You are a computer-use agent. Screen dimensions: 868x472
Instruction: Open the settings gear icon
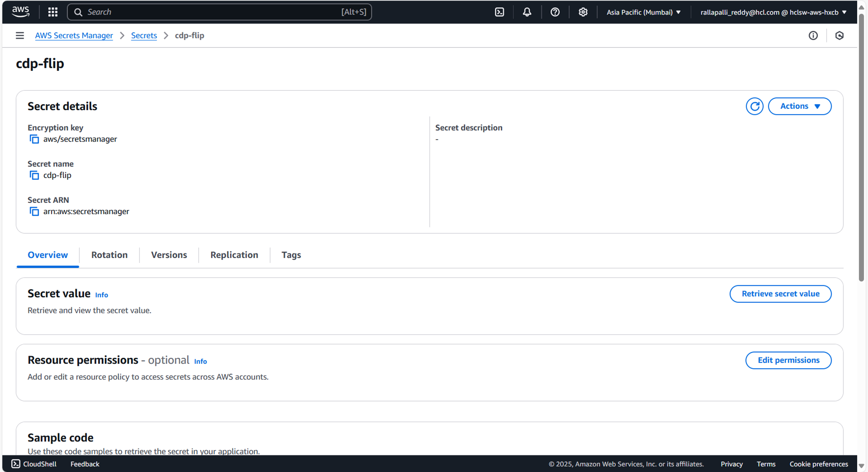tap(583, 12)
